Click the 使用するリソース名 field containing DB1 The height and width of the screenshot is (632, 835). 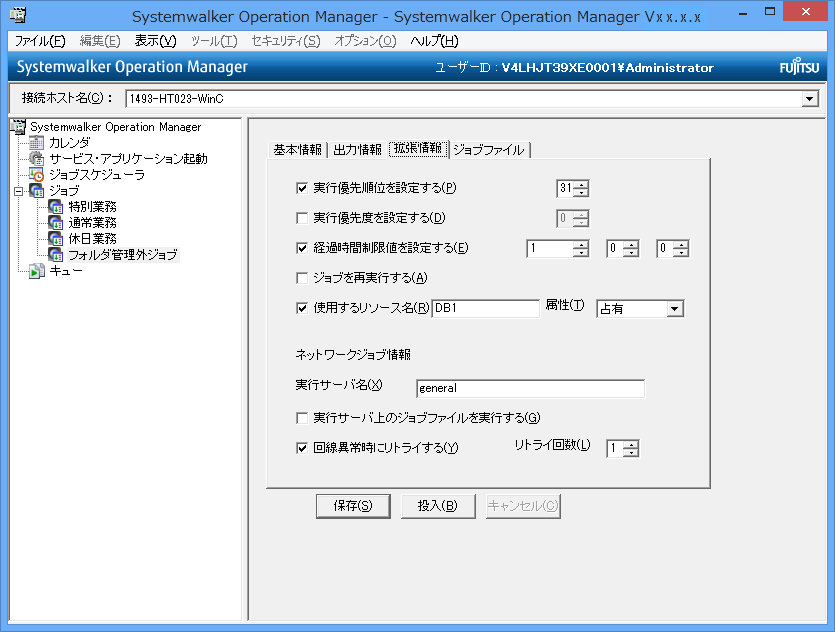coord(485,308)
